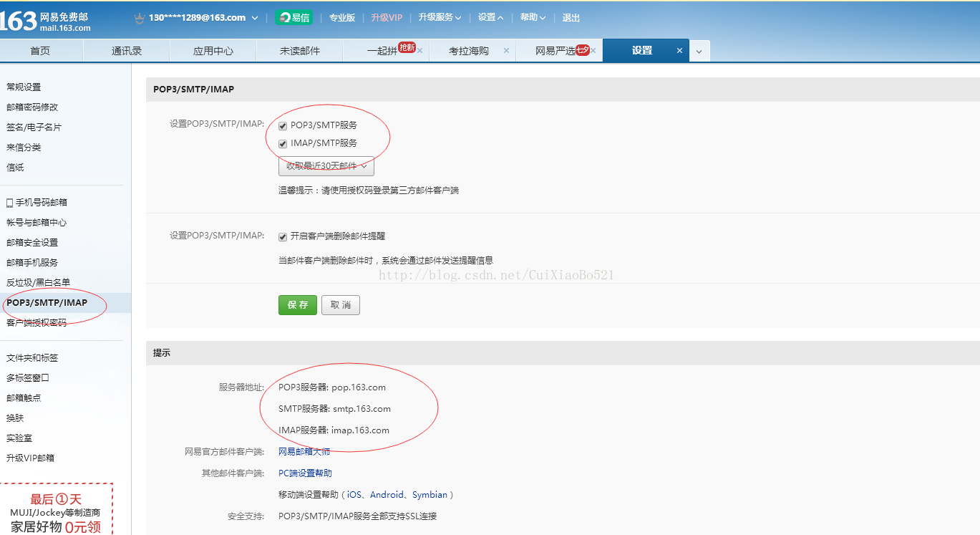The height and width of the screenshot is (535, 980).
Task: Open the PC端设置帮助 link
Action: (305, 473)
